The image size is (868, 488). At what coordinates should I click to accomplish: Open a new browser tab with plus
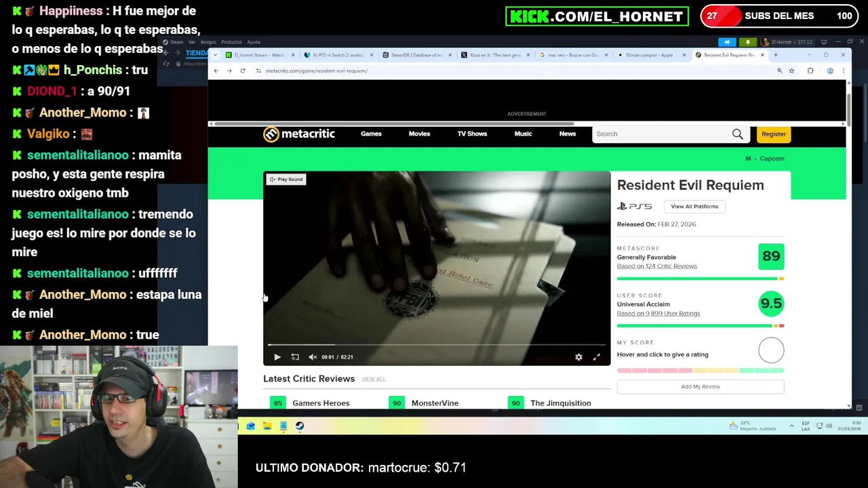click(776, 55)
